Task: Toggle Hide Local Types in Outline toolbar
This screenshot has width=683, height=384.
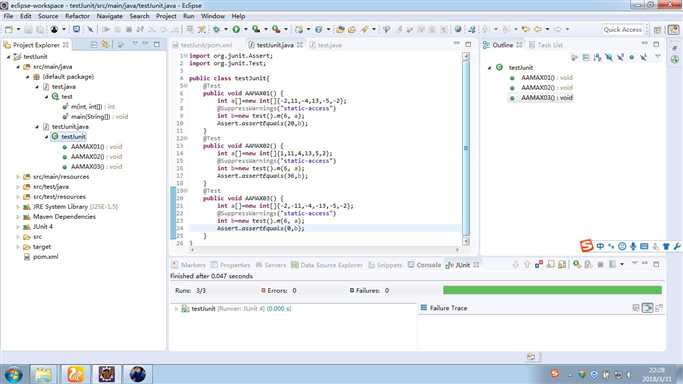Action: click(x=643, y=57)
